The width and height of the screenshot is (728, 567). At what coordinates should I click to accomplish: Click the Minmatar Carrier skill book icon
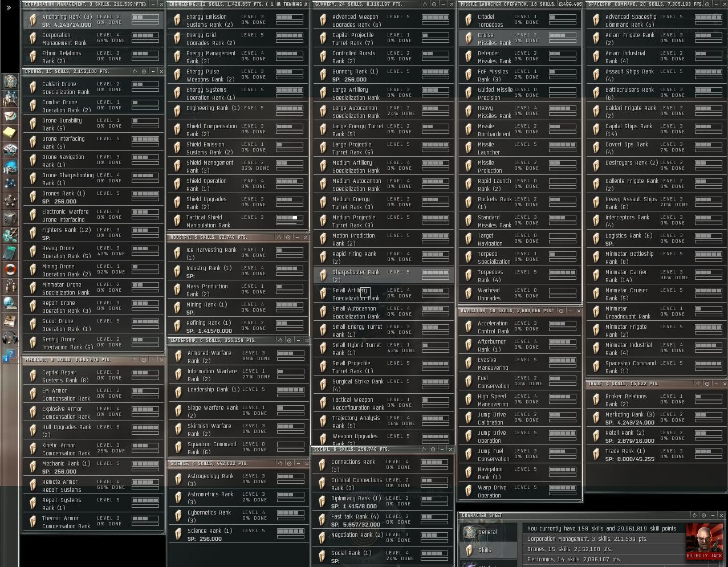tap(596, 276)
